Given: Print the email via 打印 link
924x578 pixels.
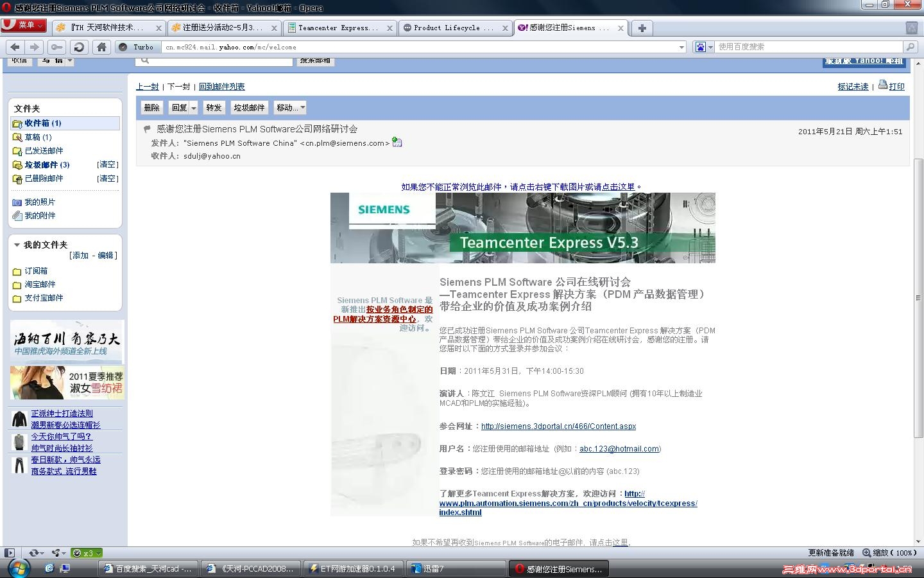Looking at the screenshot, I should [x=896, y=87].
